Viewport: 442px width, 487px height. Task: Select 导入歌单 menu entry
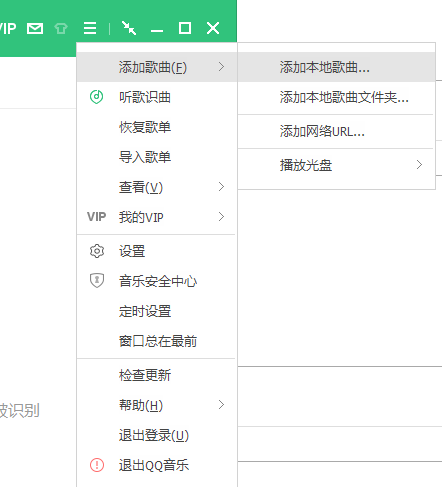click(x=157, y=157)
